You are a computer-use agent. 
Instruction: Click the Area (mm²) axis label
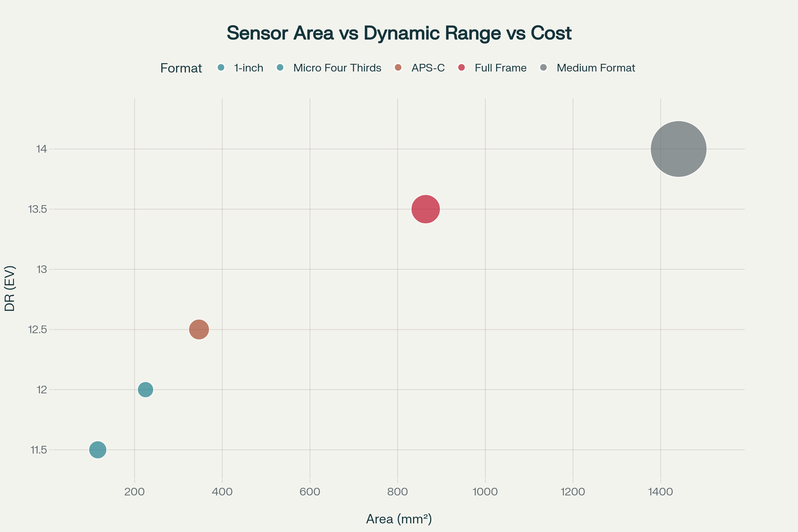[399, 518]
